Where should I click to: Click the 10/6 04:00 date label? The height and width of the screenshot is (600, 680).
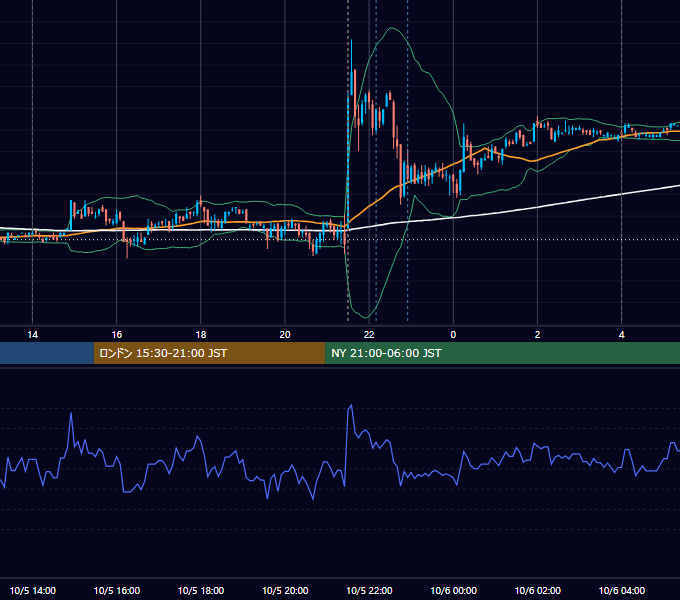coord(621,590)
